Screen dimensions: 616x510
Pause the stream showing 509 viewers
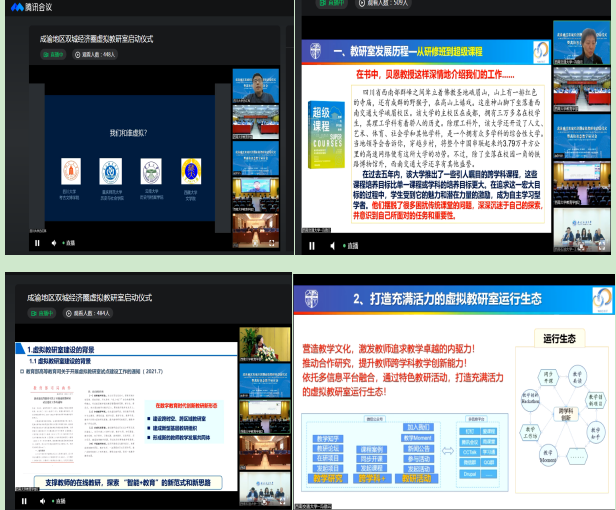[x=312, y=246]
